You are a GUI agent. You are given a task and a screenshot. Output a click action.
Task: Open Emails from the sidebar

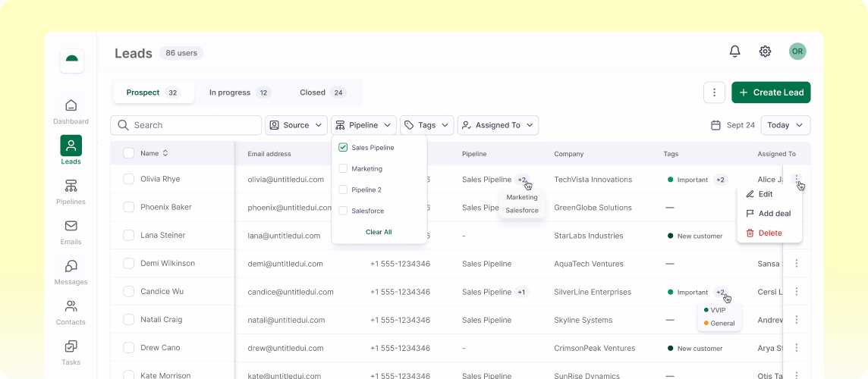pos(71,226)
